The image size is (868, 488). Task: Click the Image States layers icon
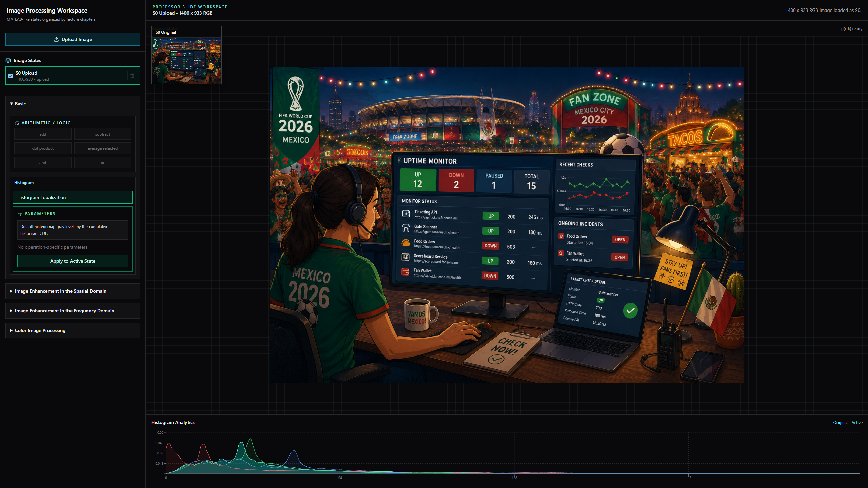8,60
